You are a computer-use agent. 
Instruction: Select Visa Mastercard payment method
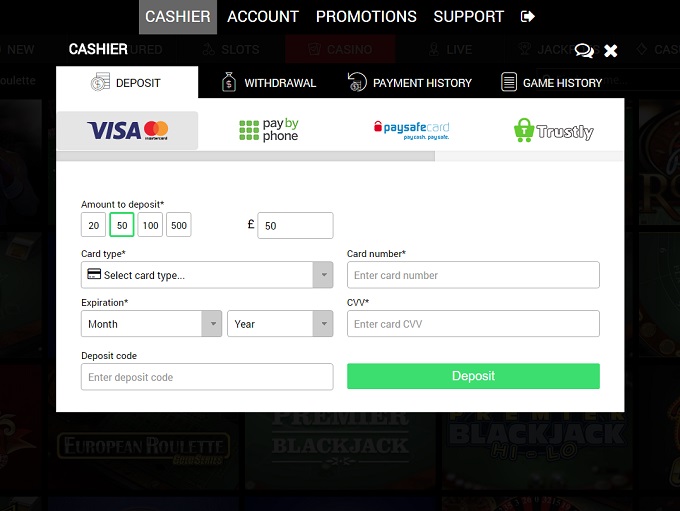(127, 130)
